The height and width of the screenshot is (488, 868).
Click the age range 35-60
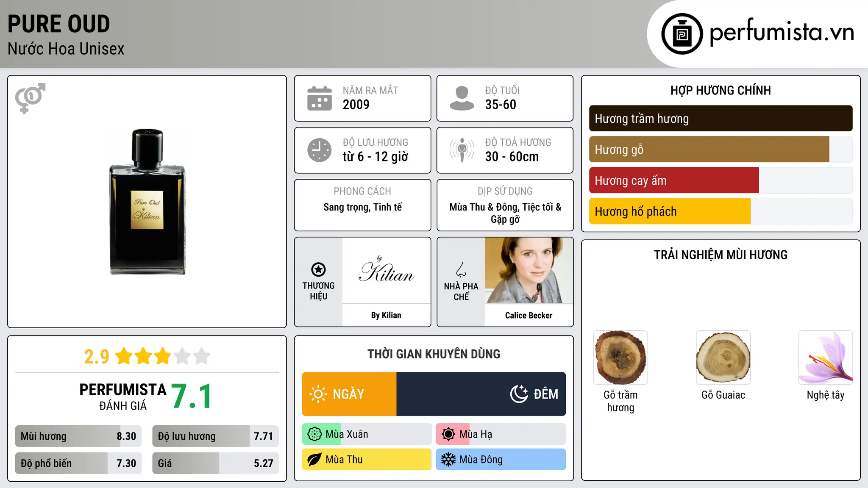(x=501, y=105)
